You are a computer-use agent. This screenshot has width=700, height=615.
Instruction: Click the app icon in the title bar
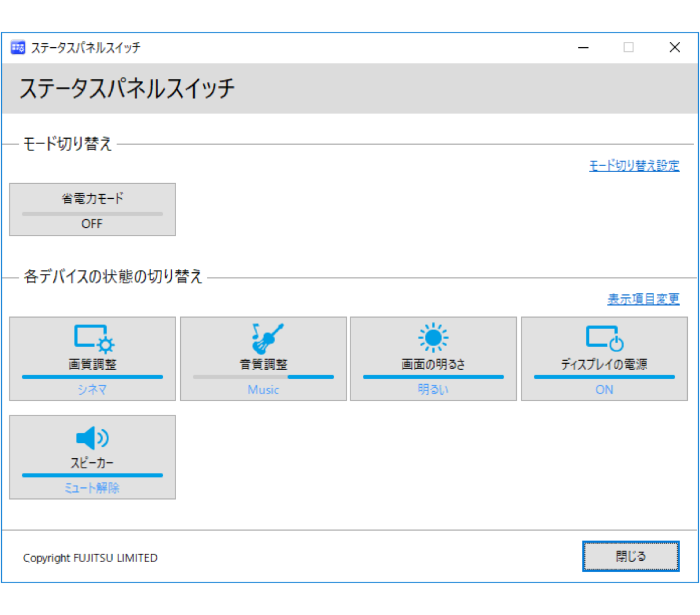[18, 47]
